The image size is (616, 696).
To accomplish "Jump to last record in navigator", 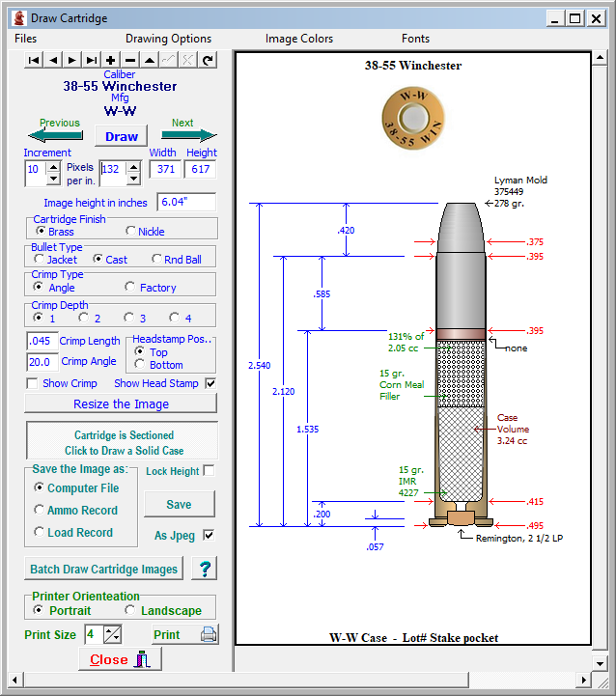I will (x=92, y=60).
